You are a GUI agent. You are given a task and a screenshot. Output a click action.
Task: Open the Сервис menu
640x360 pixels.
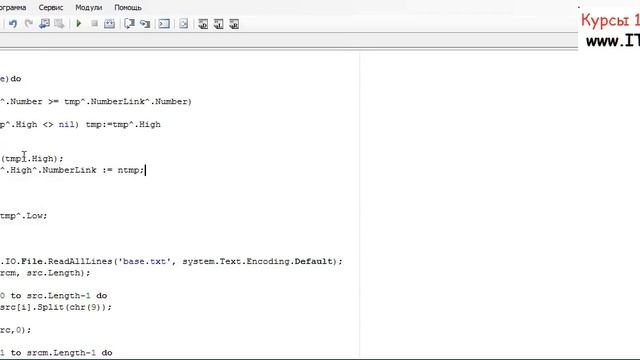pos(51,8)
